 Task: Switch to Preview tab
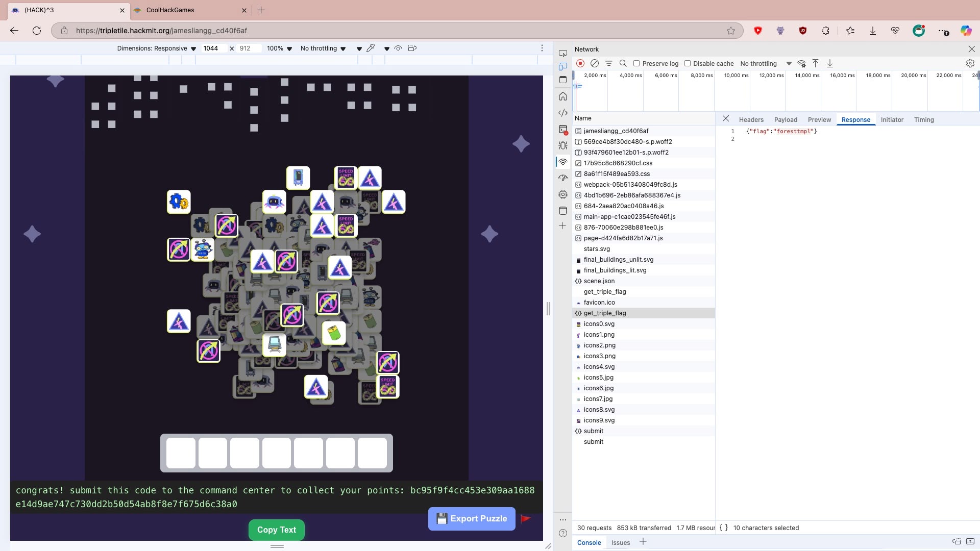pos(819,119)
